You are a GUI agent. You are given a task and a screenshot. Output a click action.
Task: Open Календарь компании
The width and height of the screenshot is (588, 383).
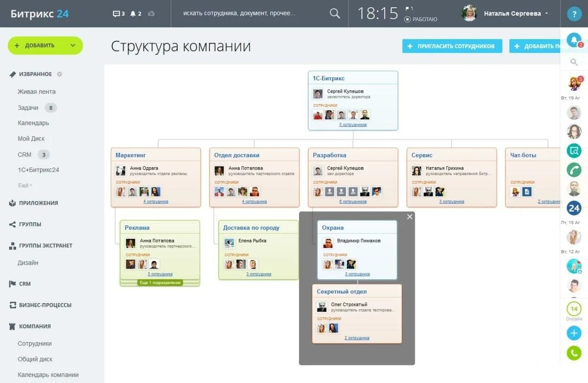(x=48, y=375)
